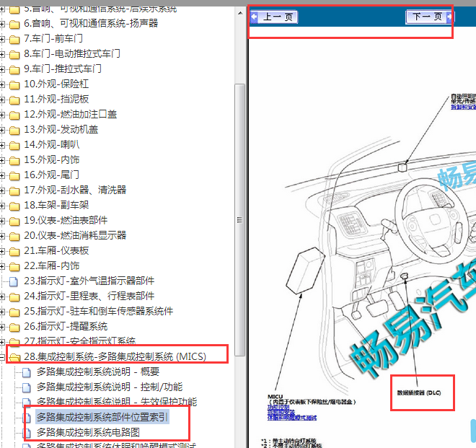Open the 拆卸和安装 link near the auto lighting sensor label

[463, 107]
